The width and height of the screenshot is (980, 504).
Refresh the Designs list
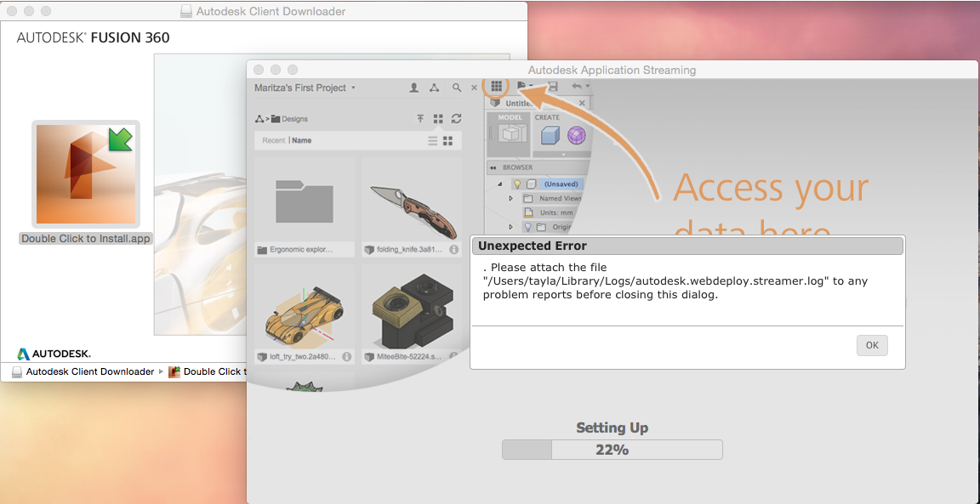[x=456, y=119]
